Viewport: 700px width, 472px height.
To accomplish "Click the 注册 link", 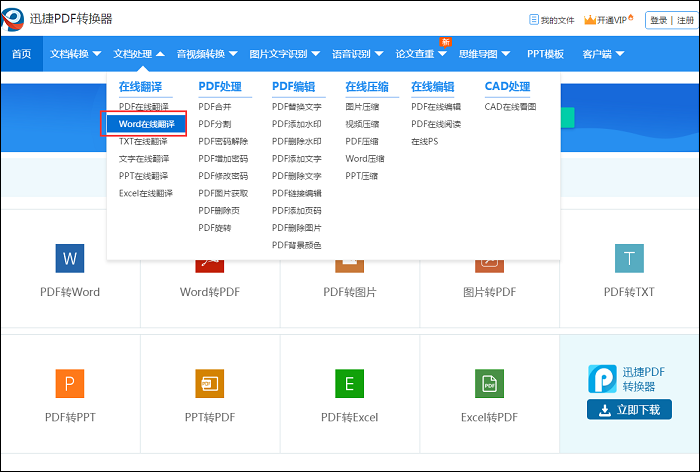I will (x=685, y=20).
